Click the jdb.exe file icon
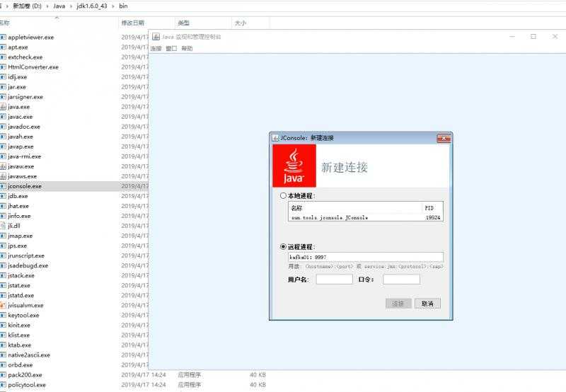This screenshot has width=566, height=392. pos(4,196)
